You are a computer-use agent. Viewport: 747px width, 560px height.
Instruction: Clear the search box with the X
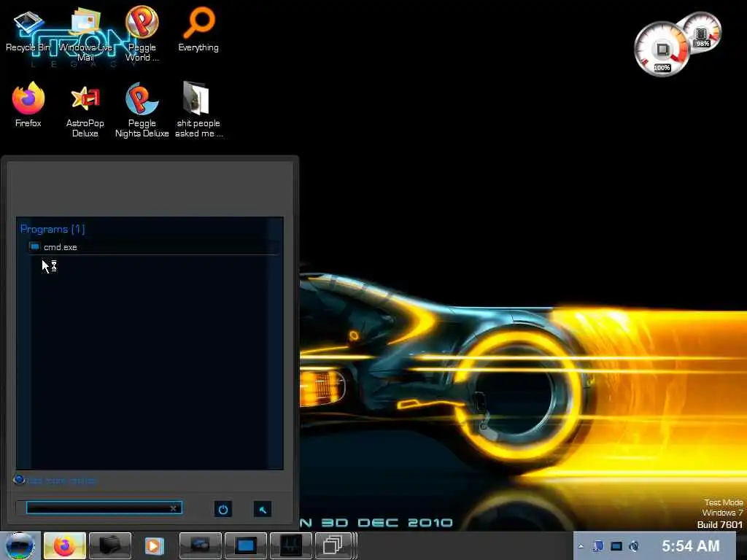pos(174,508)
